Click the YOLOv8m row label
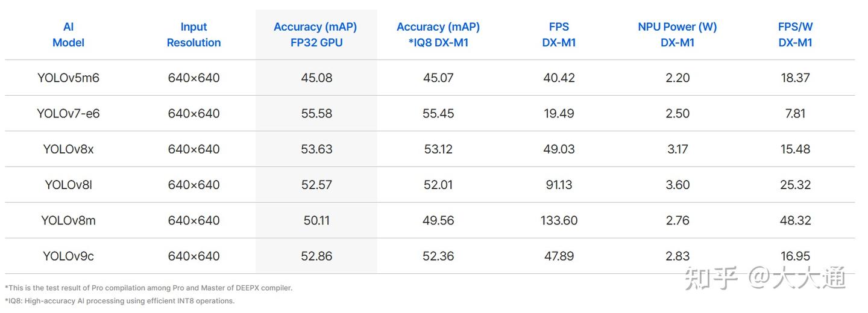This screenshot has height=313, width=868. pos(68,220)
